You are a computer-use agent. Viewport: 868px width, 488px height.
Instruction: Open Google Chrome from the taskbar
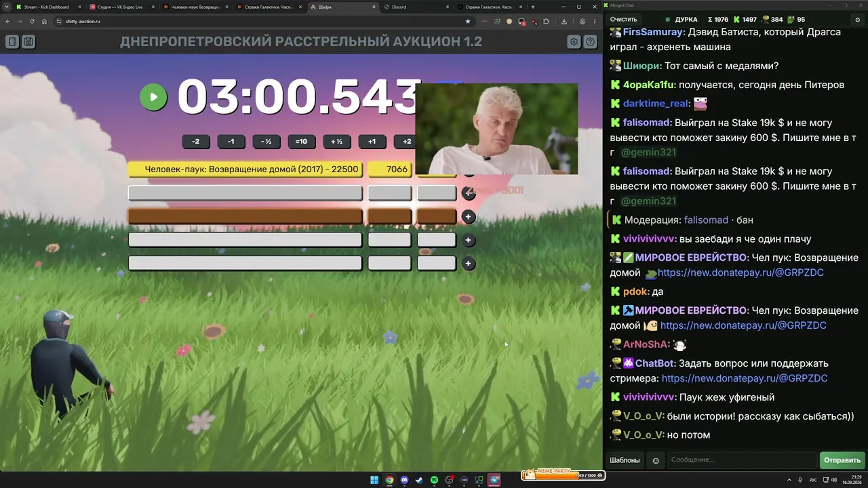pos(389,480)
